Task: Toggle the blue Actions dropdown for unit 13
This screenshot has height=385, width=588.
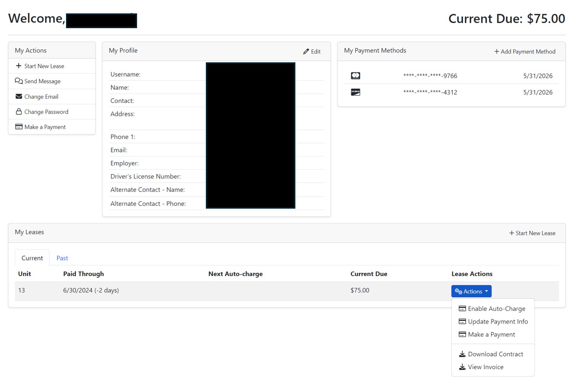Action: (x=471, y=291)
